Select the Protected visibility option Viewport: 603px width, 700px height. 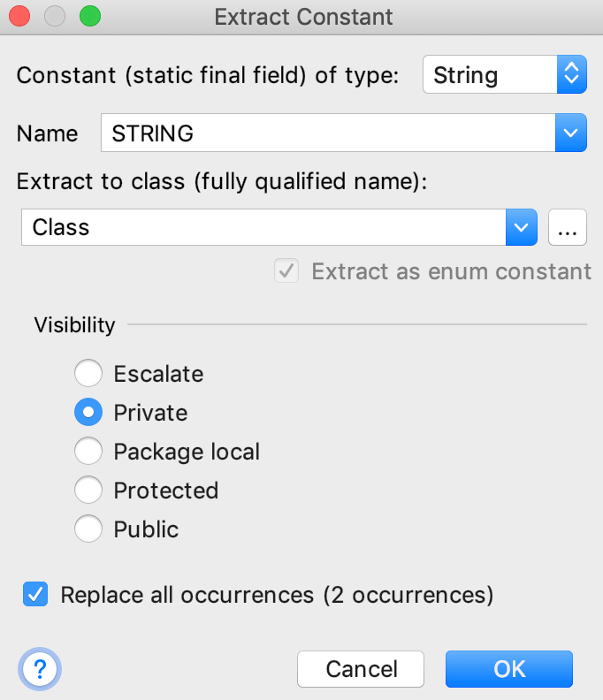click(88, 491)
